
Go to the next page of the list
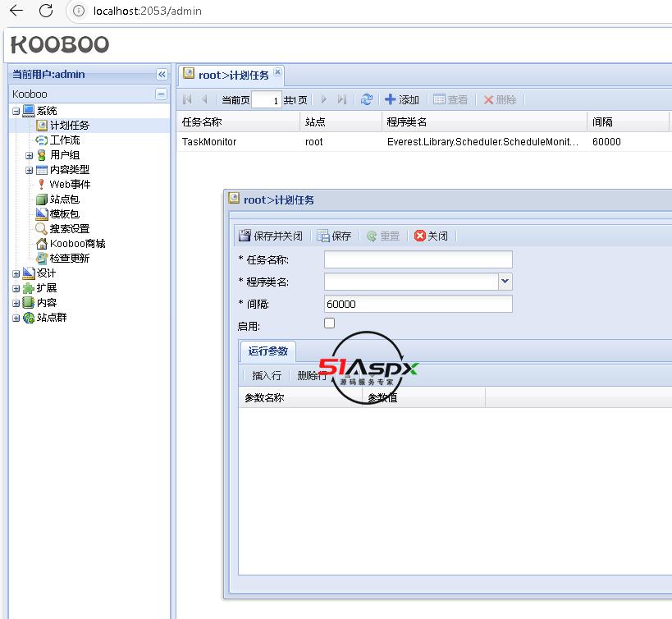(x=324, y=99)
